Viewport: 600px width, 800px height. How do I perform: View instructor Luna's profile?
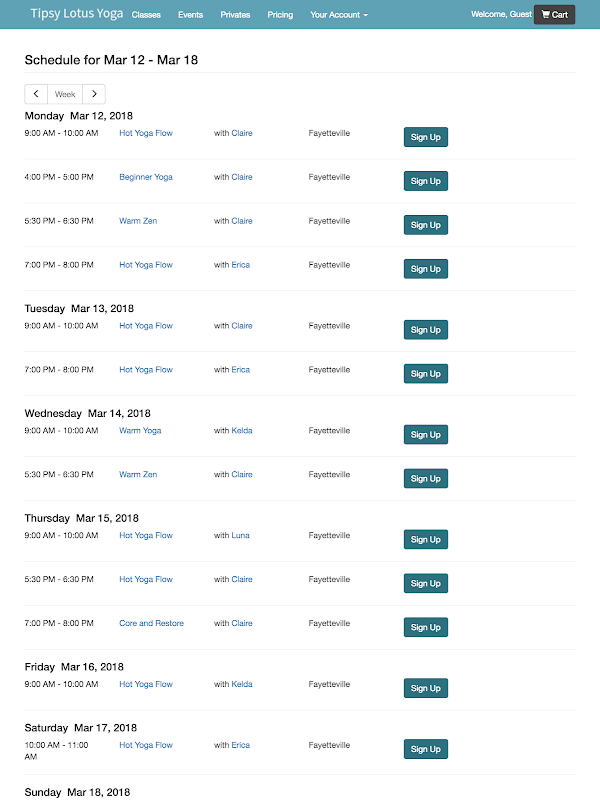tap(240, 536)
